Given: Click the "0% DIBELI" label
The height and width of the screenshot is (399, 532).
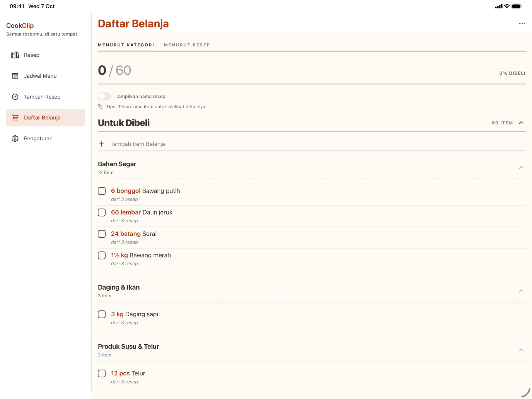Looking at the screenshot, I should (512, 73).
